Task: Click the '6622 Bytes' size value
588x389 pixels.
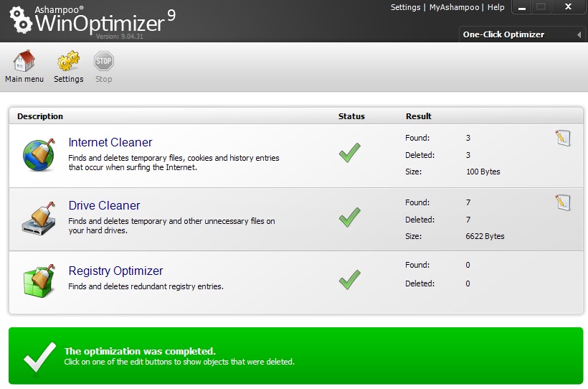Action: [485, 236]
